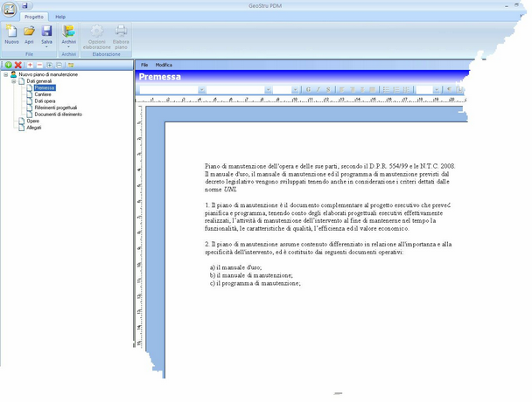Justify paragraph text
The height and width of the screenshot is (402, 532).
[x=372, y=90]
